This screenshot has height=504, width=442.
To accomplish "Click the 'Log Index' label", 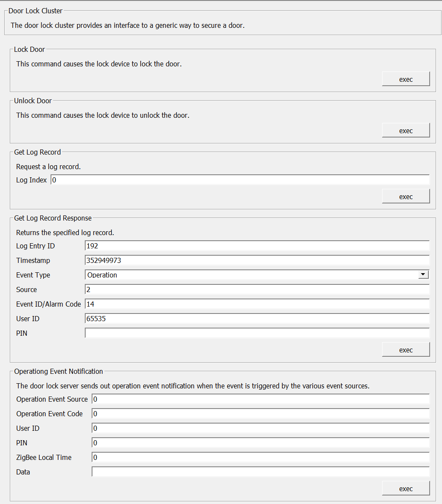I will tap(32, 180).
